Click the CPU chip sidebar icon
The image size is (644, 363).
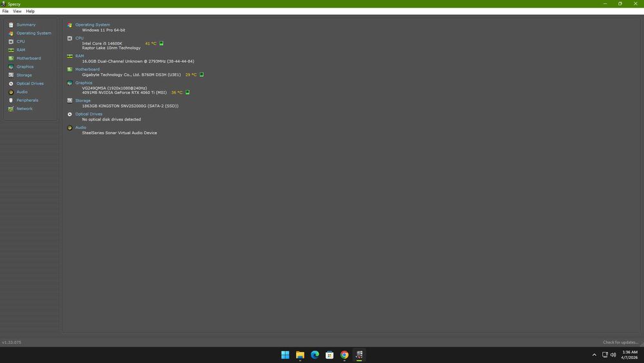coord(11,41)
